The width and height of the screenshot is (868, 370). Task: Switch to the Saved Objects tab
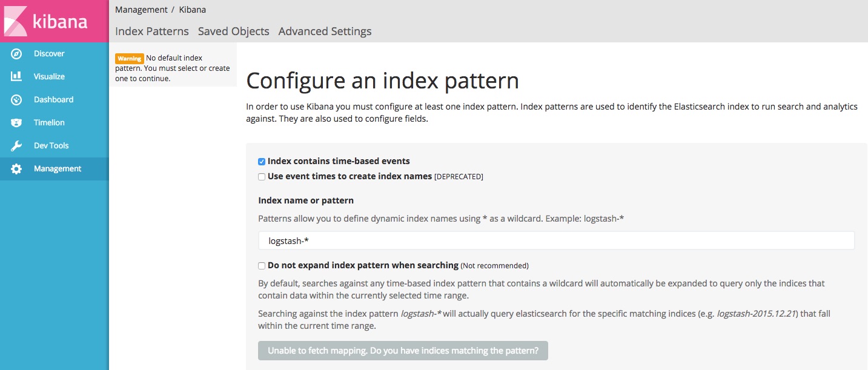click(x=234, y=31)
